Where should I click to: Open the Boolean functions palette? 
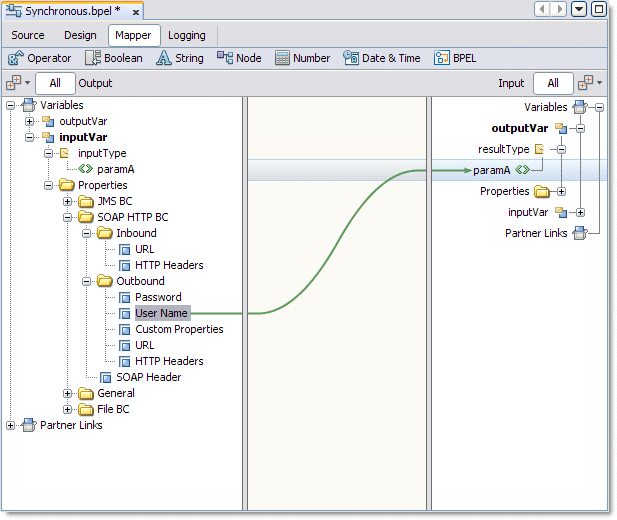coord(114,58)
